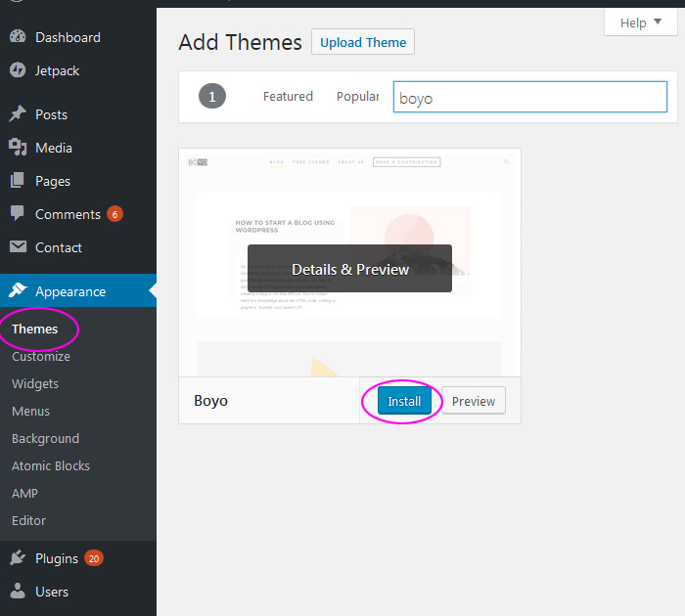Screen dimensions: 685x616
Task: Click the Users person icon
Action: pyautogui.click(x=18, y=591)
